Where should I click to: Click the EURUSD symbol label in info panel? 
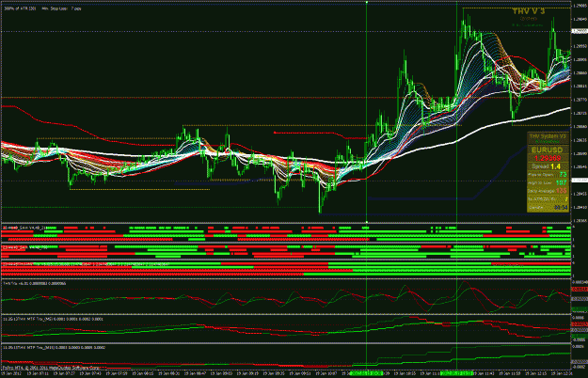coord(548,150)
